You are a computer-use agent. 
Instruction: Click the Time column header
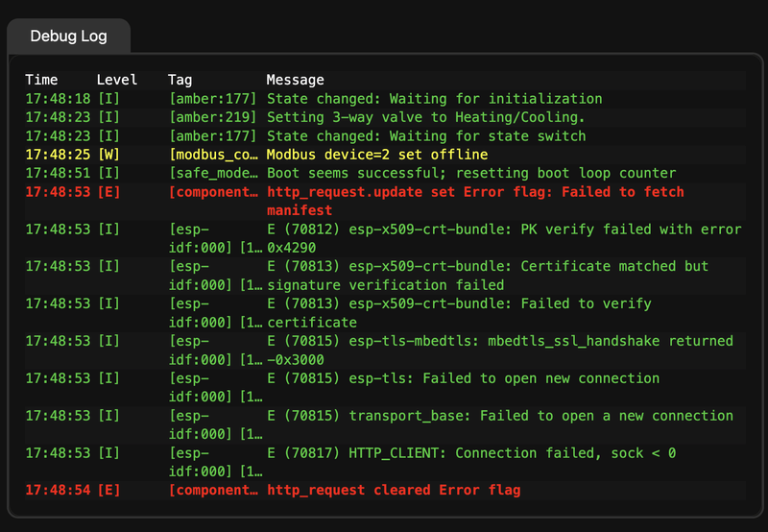[41, 80]
